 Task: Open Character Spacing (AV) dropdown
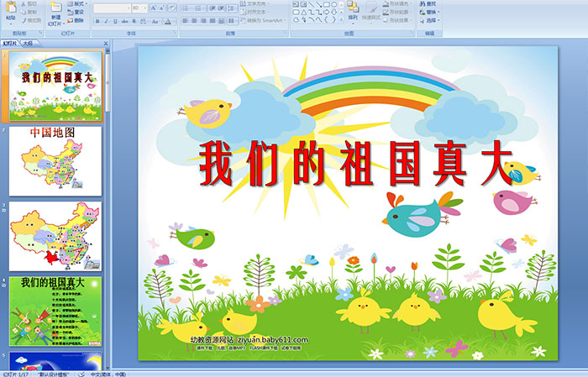point(144,21)
